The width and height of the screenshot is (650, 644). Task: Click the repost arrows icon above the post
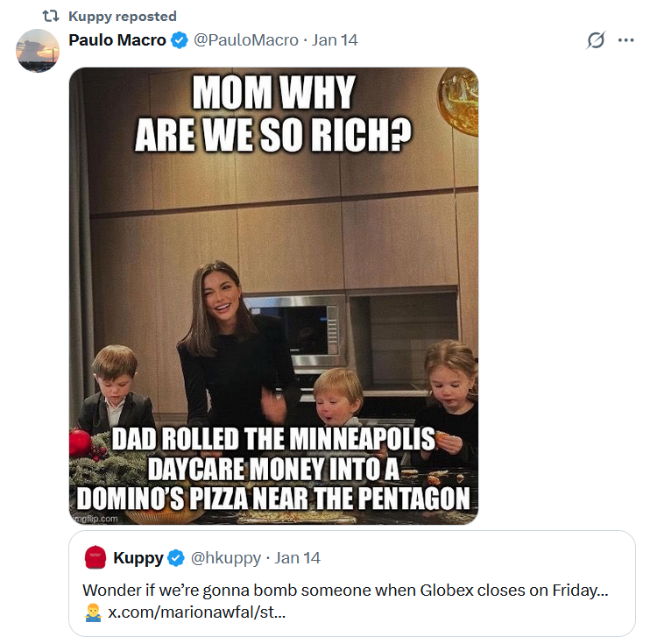50,16
